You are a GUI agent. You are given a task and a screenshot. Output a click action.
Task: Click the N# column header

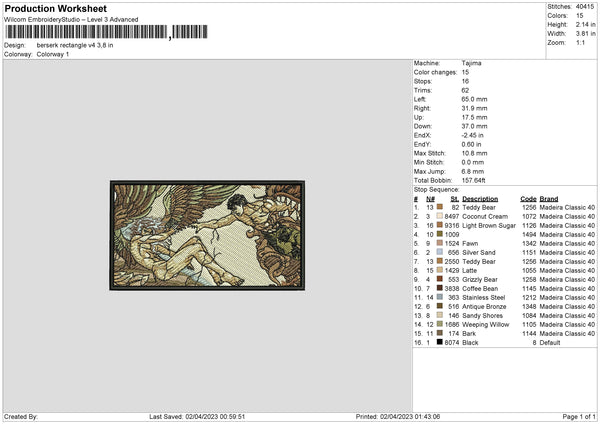tap(430, 199)
